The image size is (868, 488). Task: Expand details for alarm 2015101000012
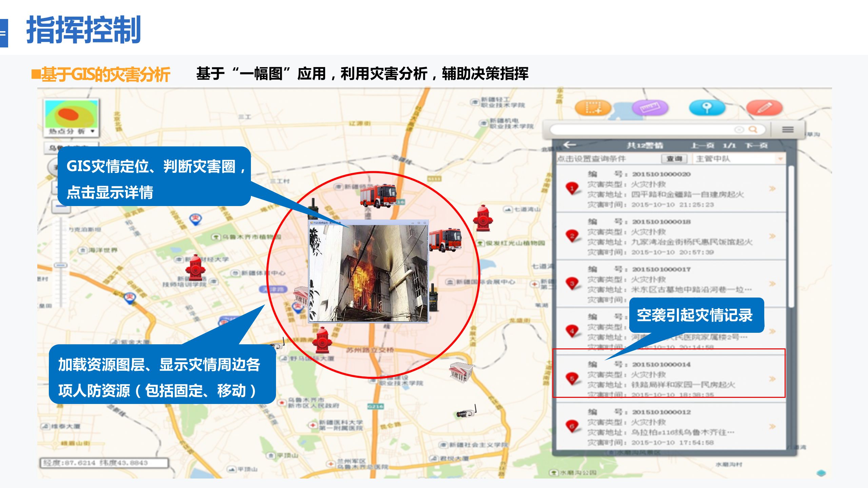(773, 426)
